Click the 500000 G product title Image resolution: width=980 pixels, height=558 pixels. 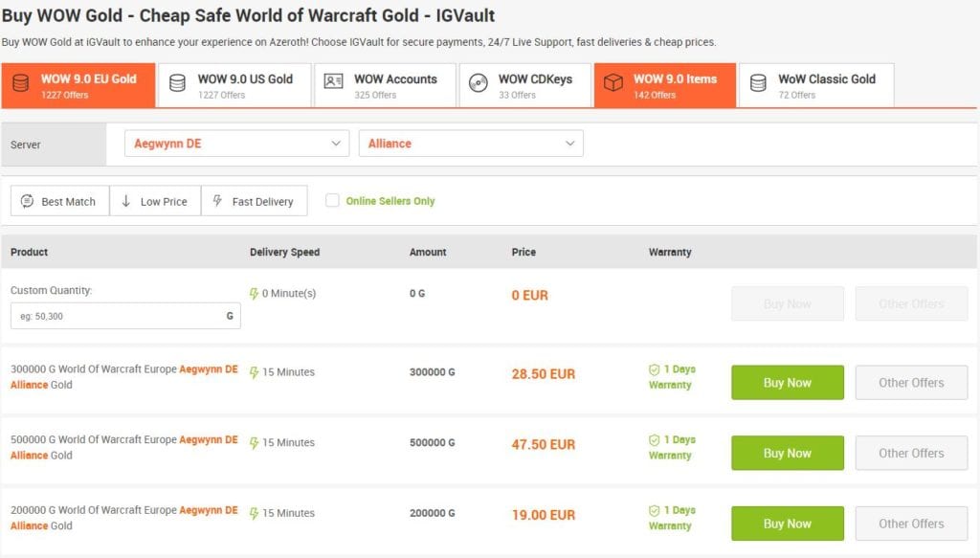coord(124,447)
